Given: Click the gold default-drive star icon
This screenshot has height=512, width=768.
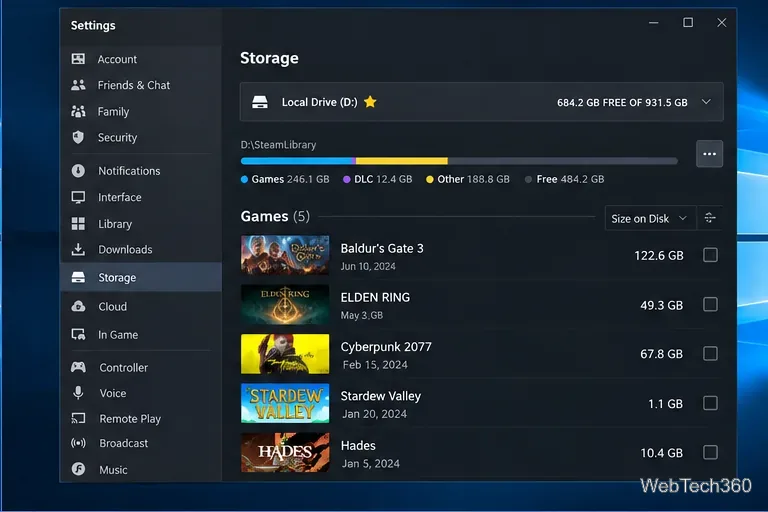Looking at the screenshot, I should click(370, 102).
